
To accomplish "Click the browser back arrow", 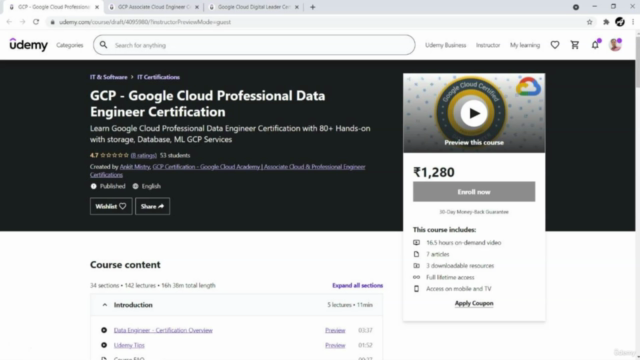I will (9, 22).
